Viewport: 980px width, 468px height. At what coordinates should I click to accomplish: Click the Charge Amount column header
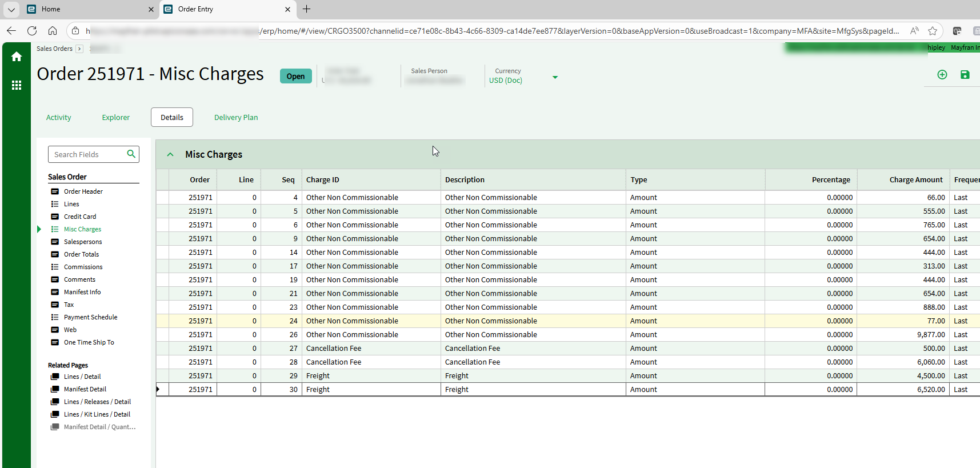point(915,180)
